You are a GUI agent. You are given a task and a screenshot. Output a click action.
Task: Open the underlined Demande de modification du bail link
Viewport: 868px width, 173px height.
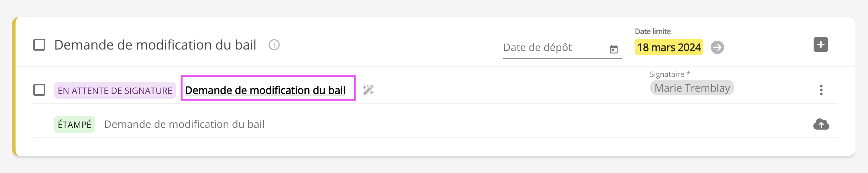tap(265, 90)
